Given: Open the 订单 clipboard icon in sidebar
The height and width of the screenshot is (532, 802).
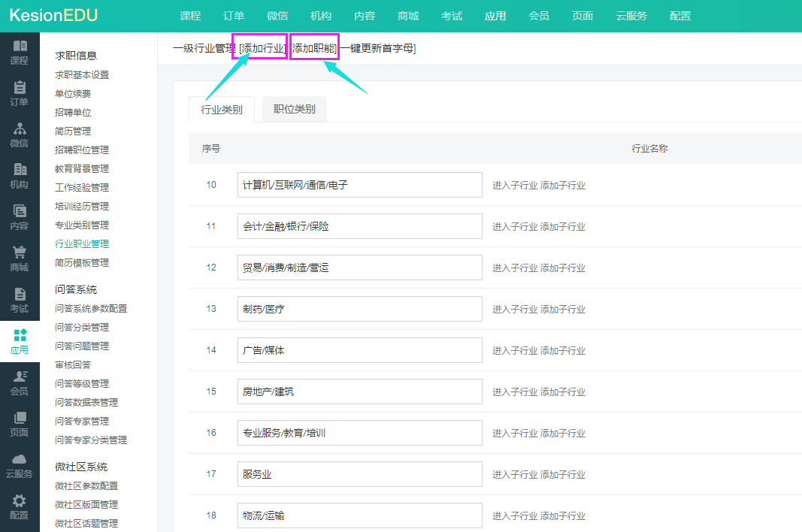Looking at the screenshot, I should pos(20,88).
